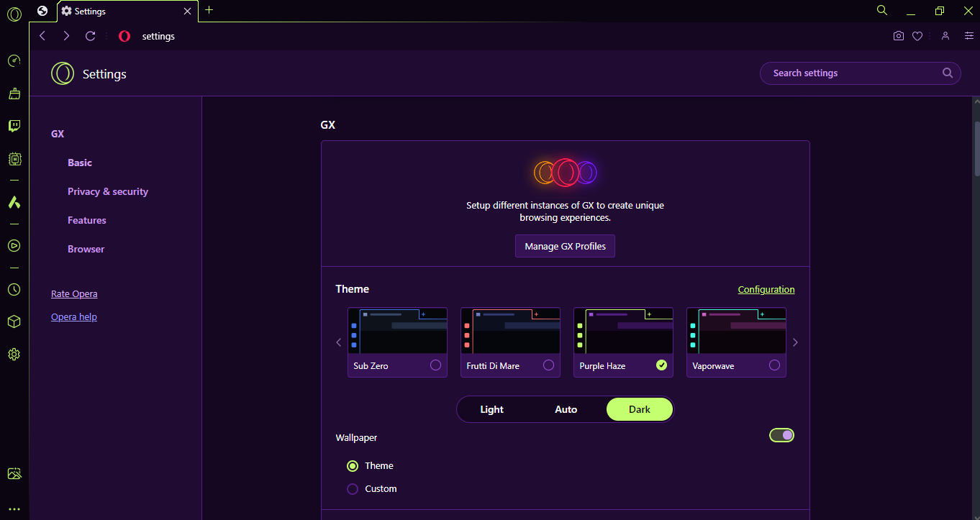Open Opera help link
The width and height of the screenshot is (980, 520).
tap(74, 316)
